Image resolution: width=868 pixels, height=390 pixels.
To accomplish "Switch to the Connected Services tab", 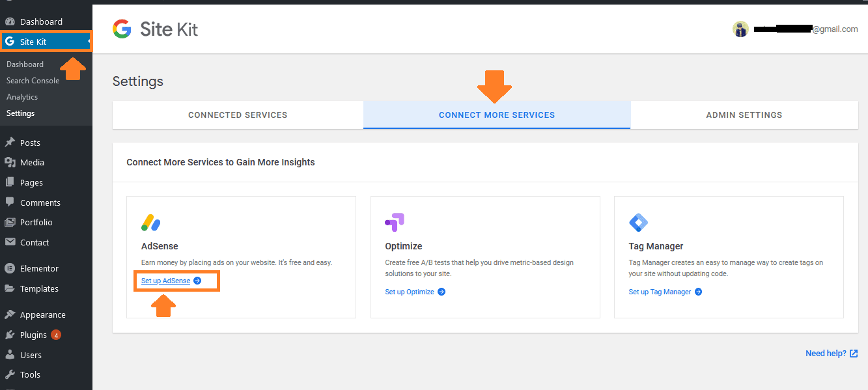I will pos(238,115).
